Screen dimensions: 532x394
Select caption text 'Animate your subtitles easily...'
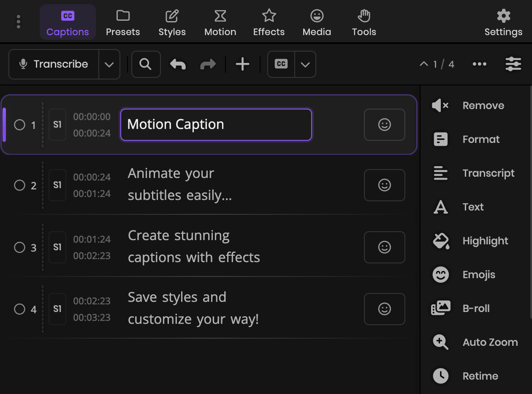[x=180, y=184]
